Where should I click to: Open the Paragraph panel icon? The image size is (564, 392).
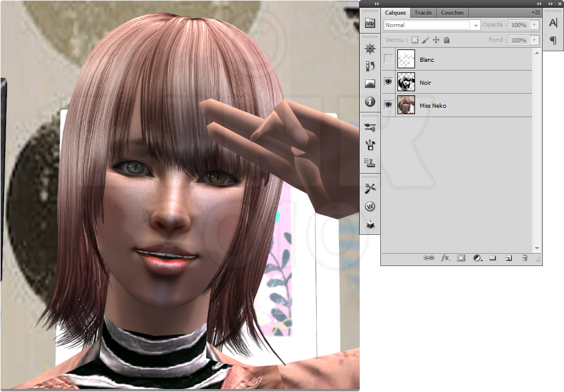[553, 41]
